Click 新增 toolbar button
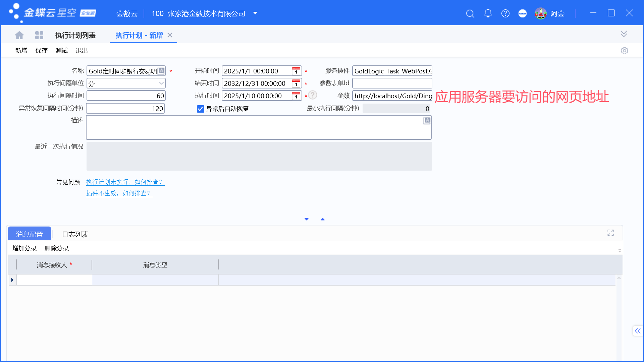The height and width of the screenshot is (362, 644). click(x=21, y=51)
